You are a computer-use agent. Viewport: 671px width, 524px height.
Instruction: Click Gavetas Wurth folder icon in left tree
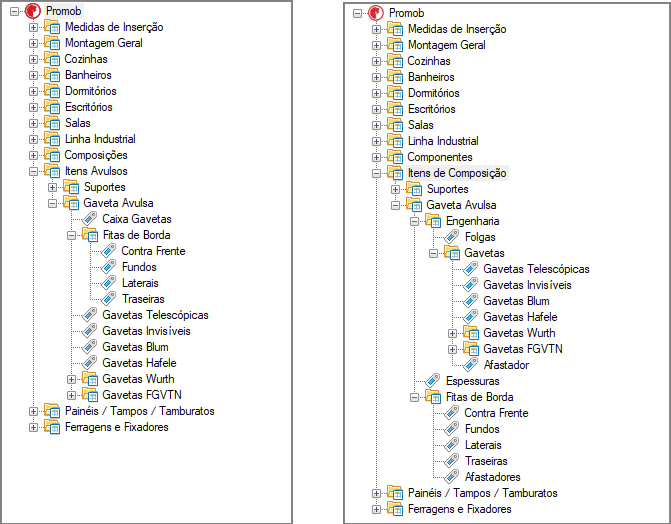tap(90, 379)
